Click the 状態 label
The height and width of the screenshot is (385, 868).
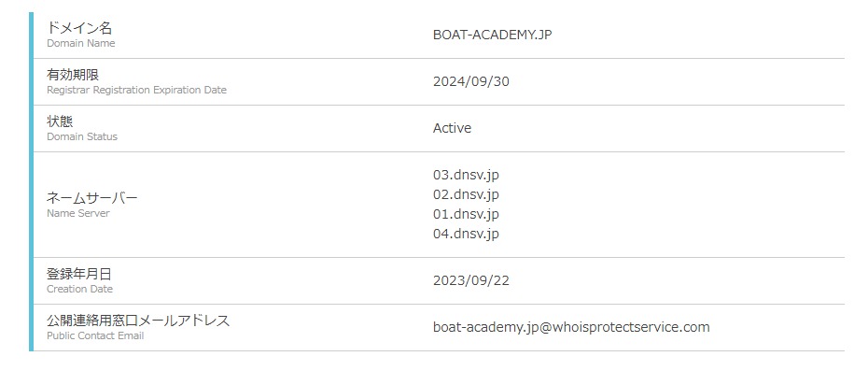click(x=60, y=121)
